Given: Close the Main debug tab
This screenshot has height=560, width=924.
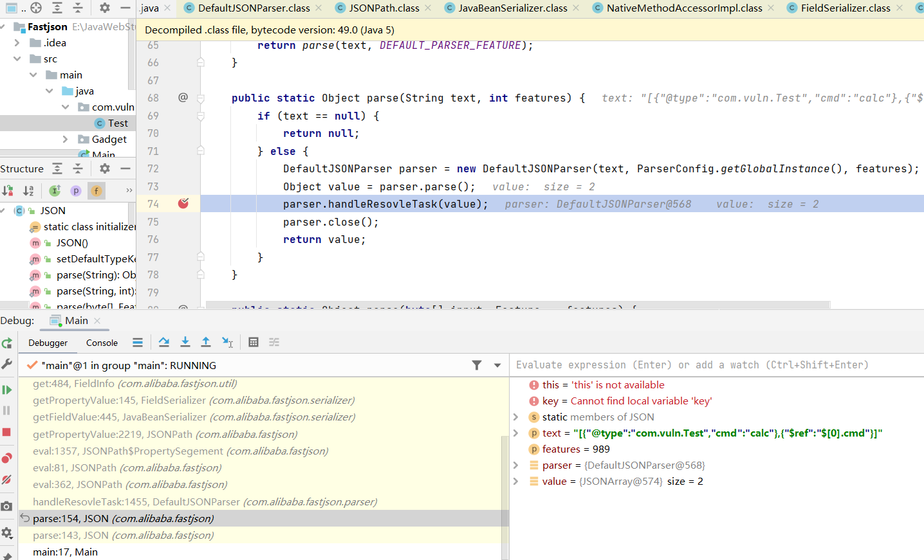Looking at the screenshot, I should click(97, 321).
